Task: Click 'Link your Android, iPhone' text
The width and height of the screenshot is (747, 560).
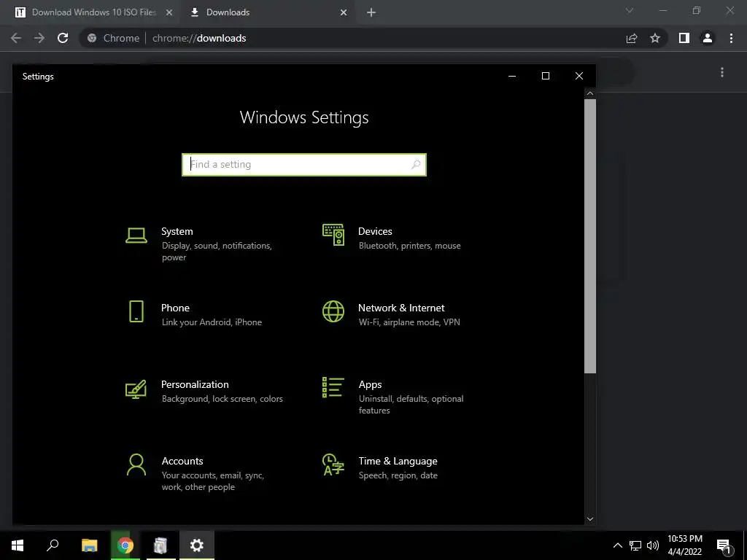Action: (212, 322)
